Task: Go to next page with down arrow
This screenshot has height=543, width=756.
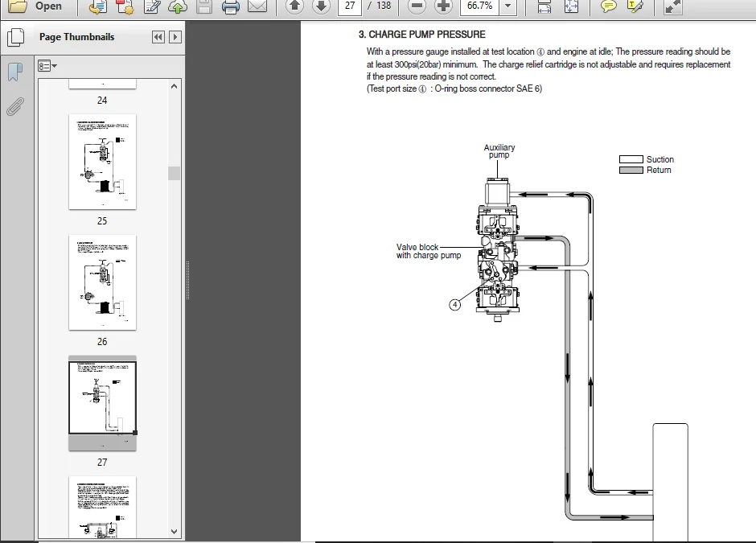Action: click(321, 6)
